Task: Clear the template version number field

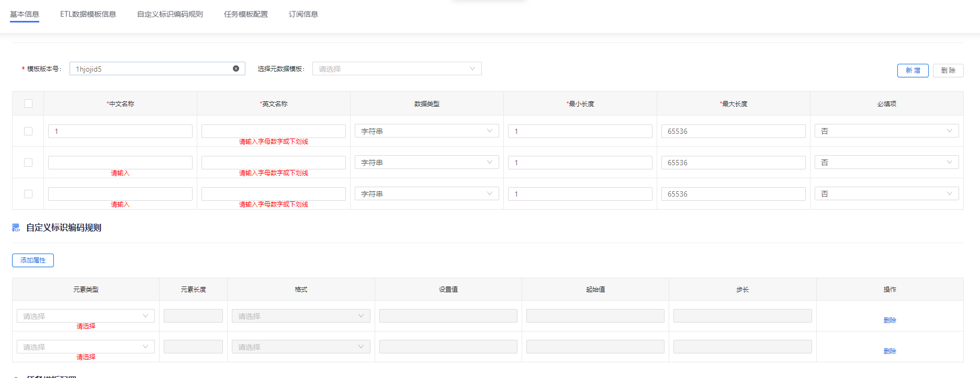Action: 236,68
